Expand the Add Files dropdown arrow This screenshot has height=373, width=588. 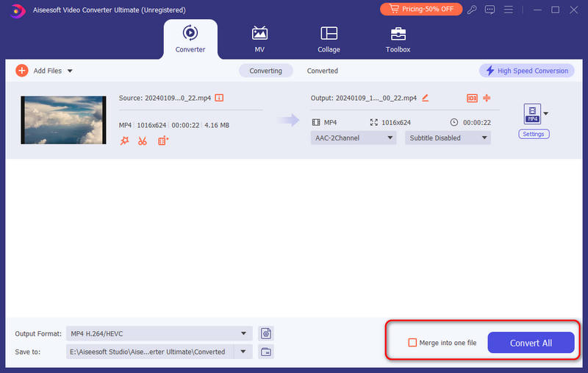click(70, 71)
